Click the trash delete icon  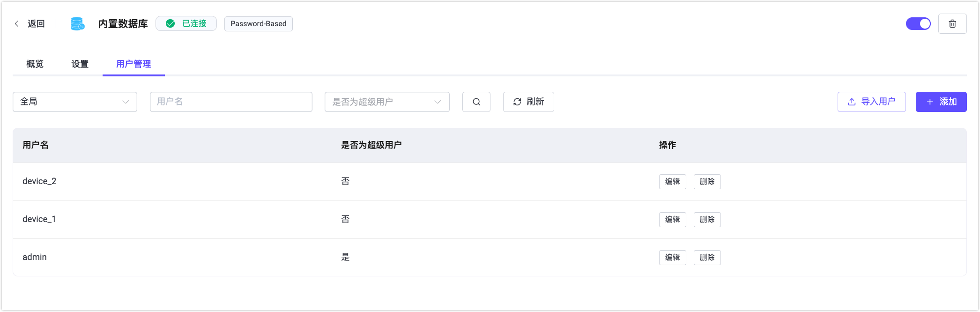(952, 24)
